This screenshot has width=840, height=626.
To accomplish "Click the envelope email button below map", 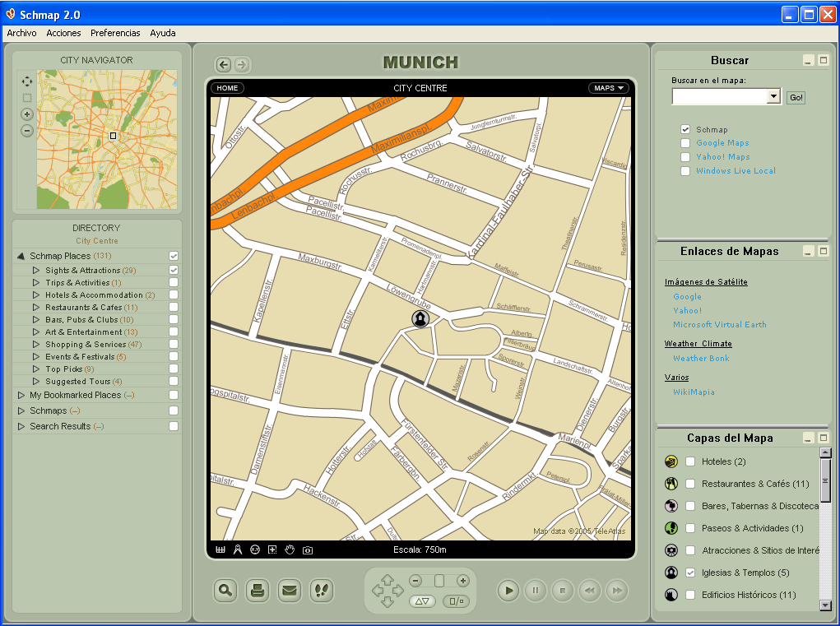I will [290, 591].
